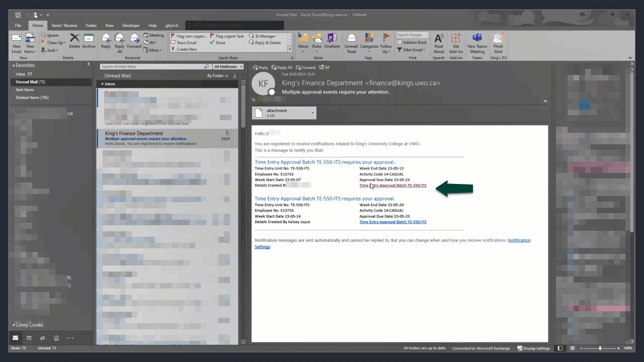Viewport: 644px width, 362px height.
Task: Switch to People view in navigation bar
Action: 43,338
